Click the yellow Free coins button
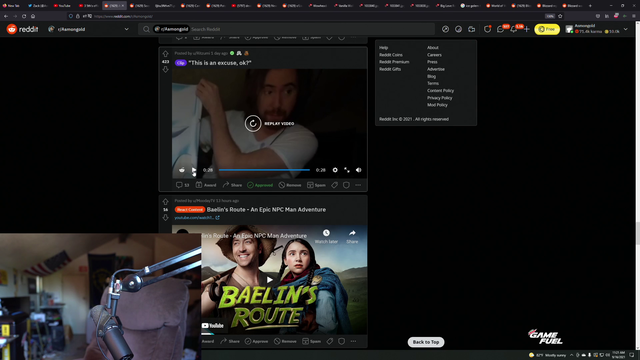 547,29
